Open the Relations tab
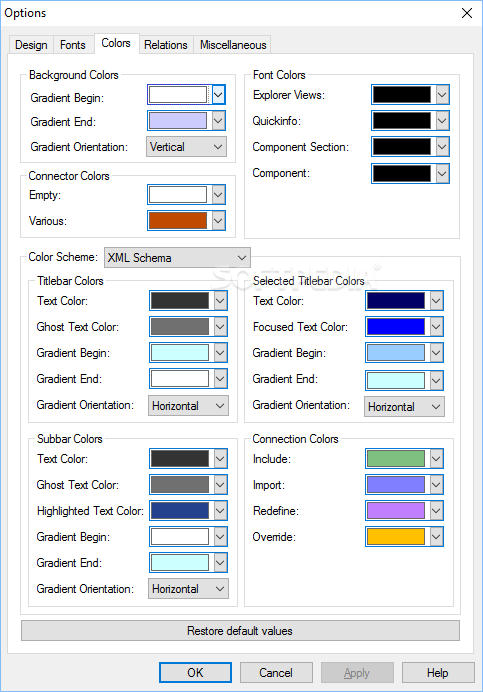483x692 pixels. click(x=166, y=45)
